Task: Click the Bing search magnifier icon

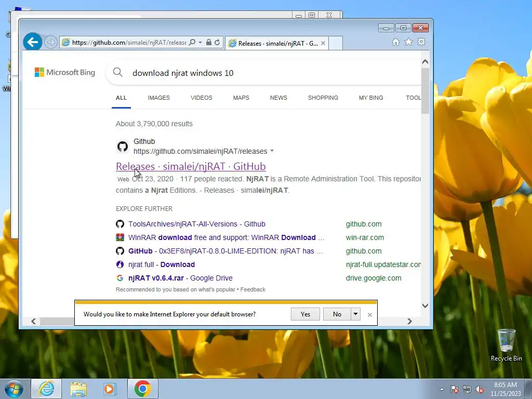Action: click(x=118, y=72)
